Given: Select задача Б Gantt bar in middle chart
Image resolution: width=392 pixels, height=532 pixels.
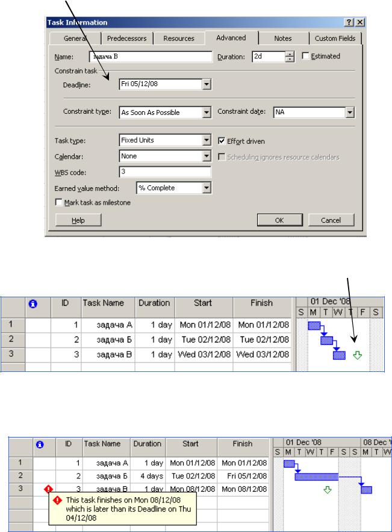Looking at the screenshot, I should pos(327,340).
